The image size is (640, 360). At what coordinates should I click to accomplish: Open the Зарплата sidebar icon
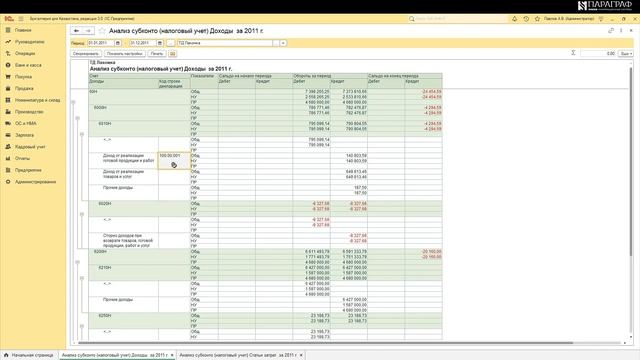click(8, 135)
